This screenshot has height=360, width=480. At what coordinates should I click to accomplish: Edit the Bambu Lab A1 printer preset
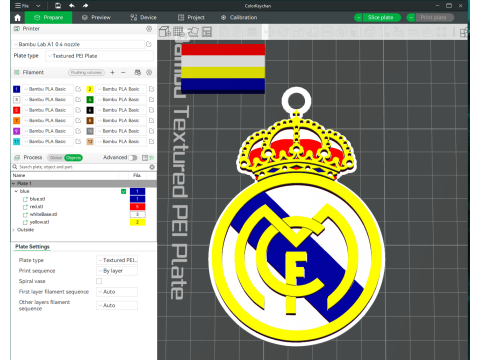[149, 44]
